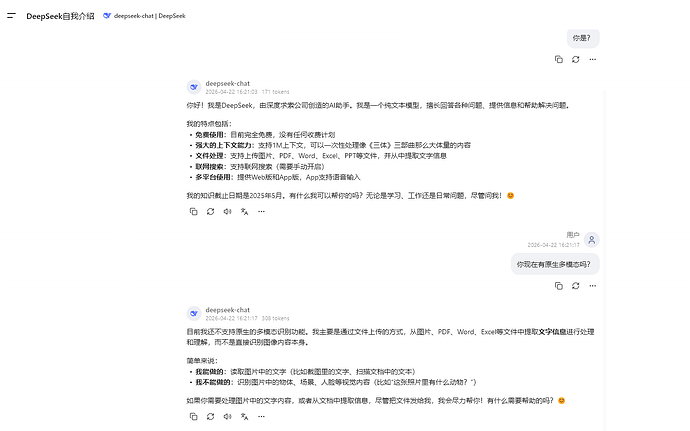
Task: Copy the user message about 原生多模态
Action: pyautogui.click(x=558, y=286)
